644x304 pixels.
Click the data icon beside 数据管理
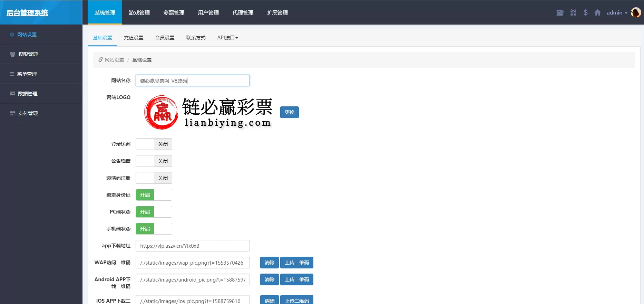point(12,94)
